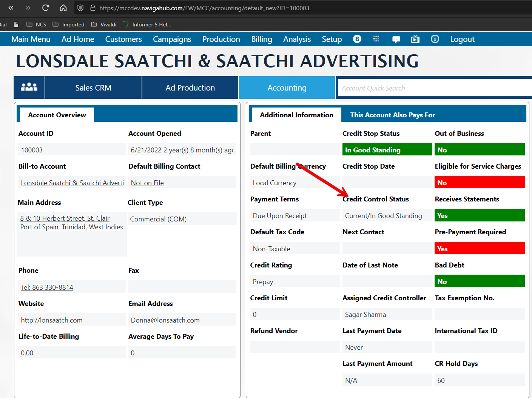The image size is (532, 398).
Task: Go back in browser history
Action: coord(11,8)
